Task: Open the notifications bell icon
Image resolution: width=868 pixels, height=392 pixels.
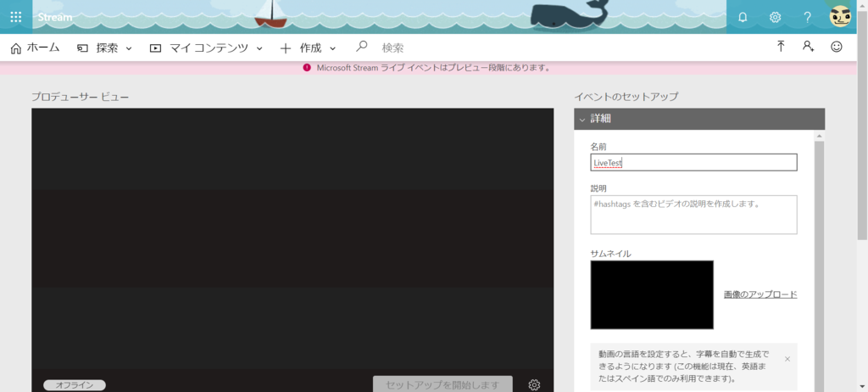Action: tap(743, 17)
